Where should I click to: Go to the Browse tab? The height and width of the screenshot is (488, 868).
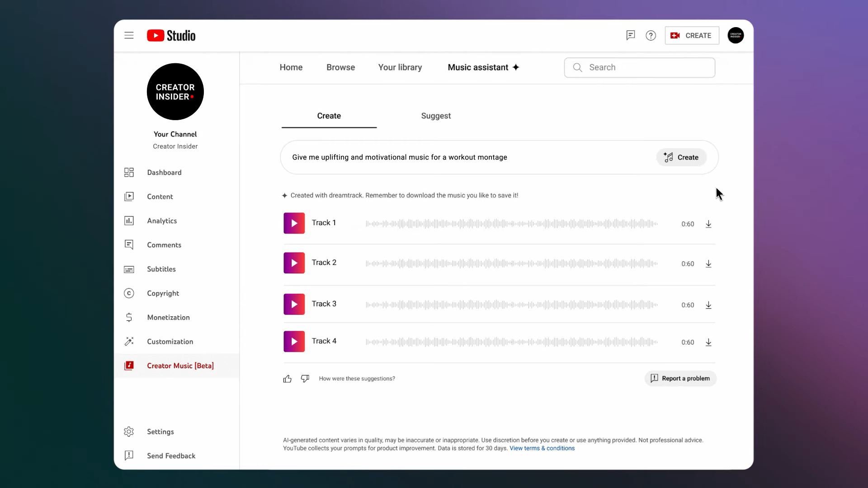[340, 67]
